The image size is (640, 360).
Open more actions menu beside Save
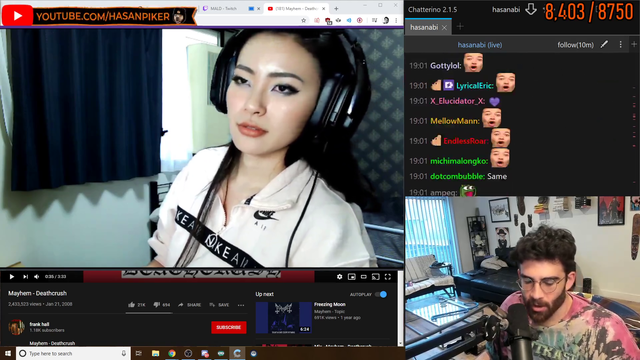[x=241, y=305]
